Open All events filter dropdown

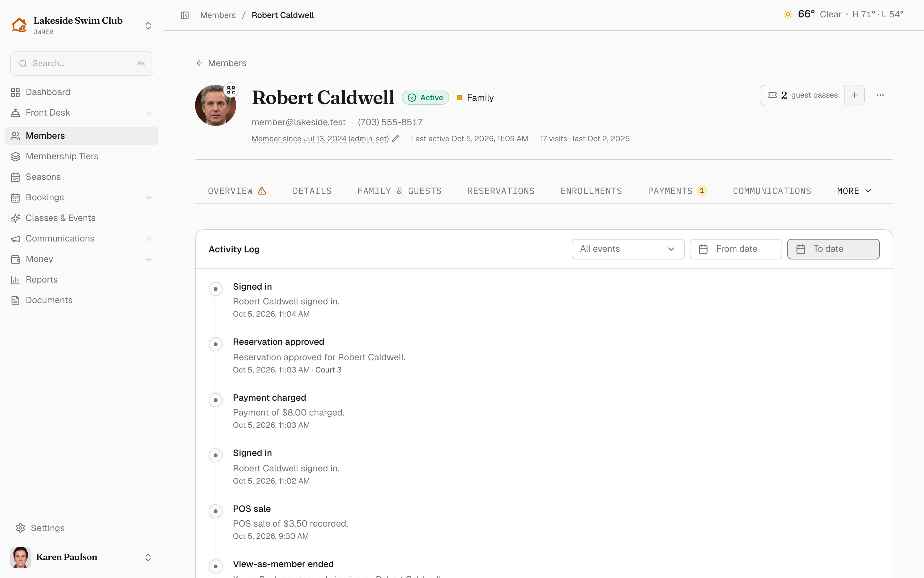click(x=628, y=249)
